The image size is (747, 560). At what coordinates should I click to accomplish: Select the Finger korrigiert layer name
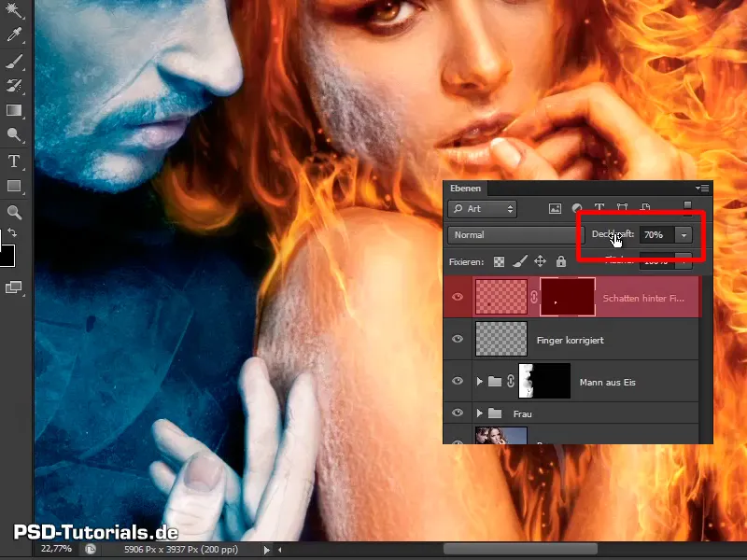(x=571, y=340)
